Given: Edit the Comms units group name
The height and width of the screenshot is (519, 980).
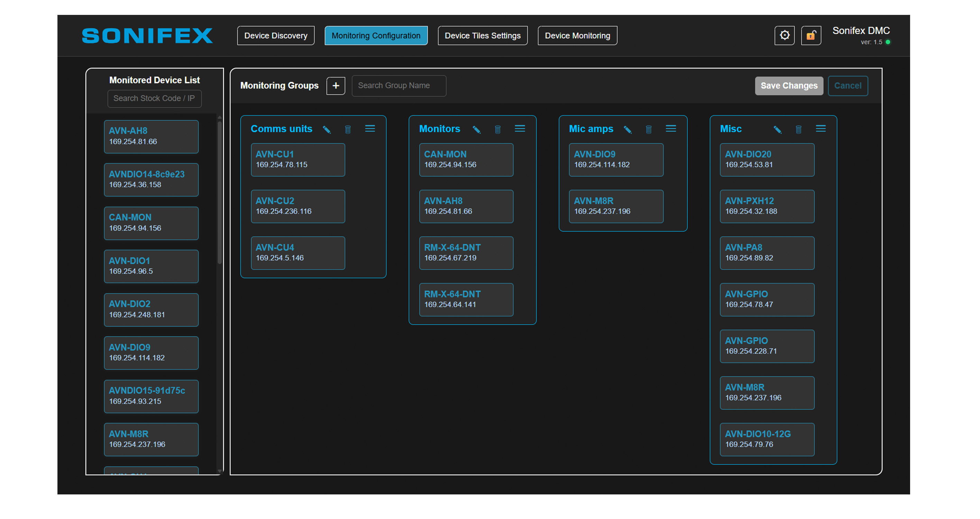Looking at the screenshot, I should (x=327, y=129).
